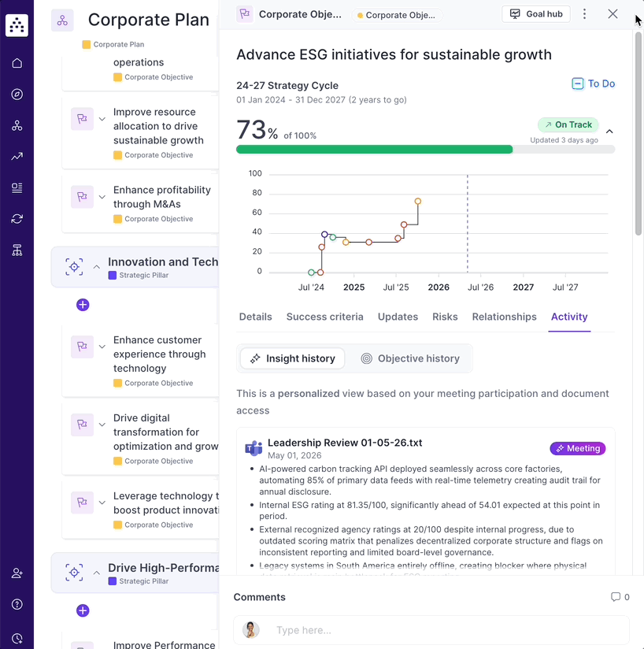Click the refresh cycle icon in sidebar
The width and height of the screenshot is (644, 649).
tap(17, 219)
